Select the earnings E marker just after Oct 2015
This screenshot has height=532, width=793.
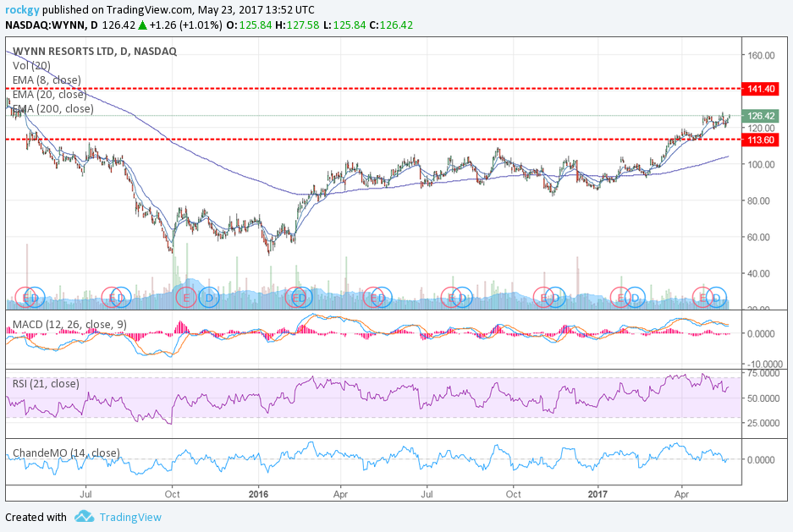[x=186, y=298]
